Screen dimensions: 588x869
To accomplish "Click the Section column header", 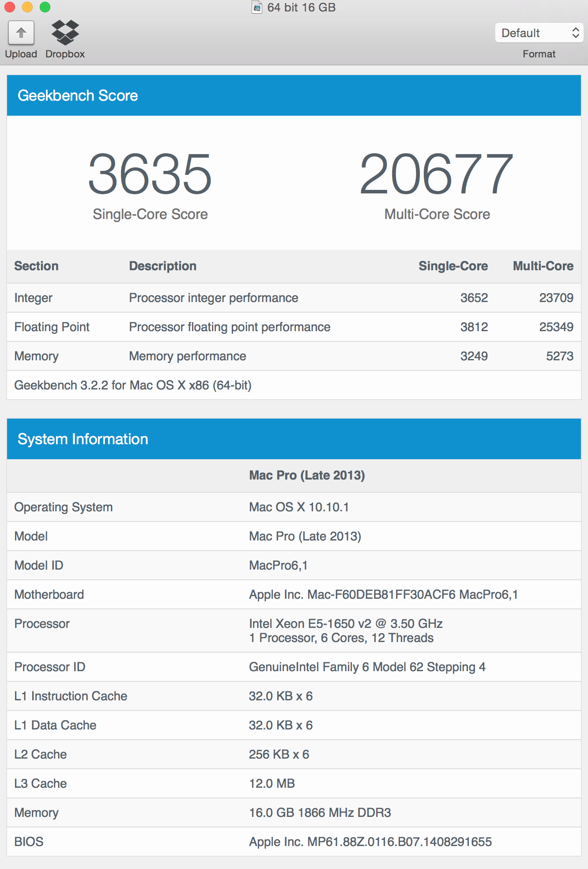I will (36, 266).
